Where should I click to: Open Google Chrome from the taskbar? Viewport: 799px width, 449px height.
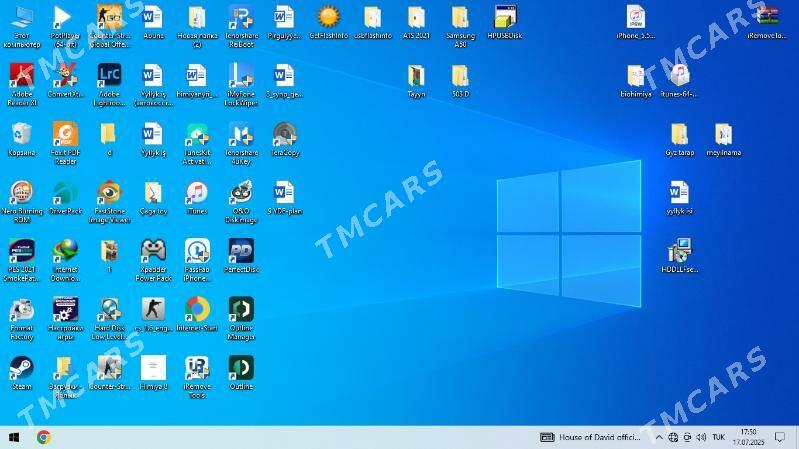point(44,437)
